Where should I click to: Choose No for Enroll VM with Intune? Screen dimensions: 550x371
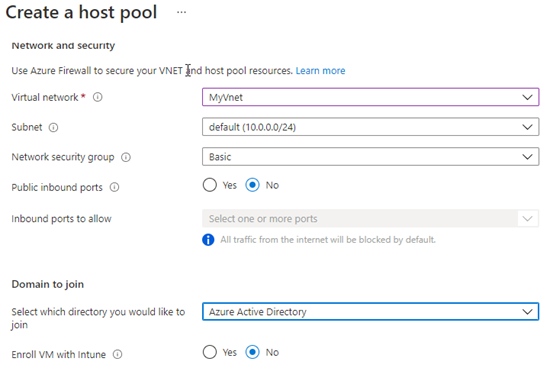pyautogui.click(x=253, y=352)
